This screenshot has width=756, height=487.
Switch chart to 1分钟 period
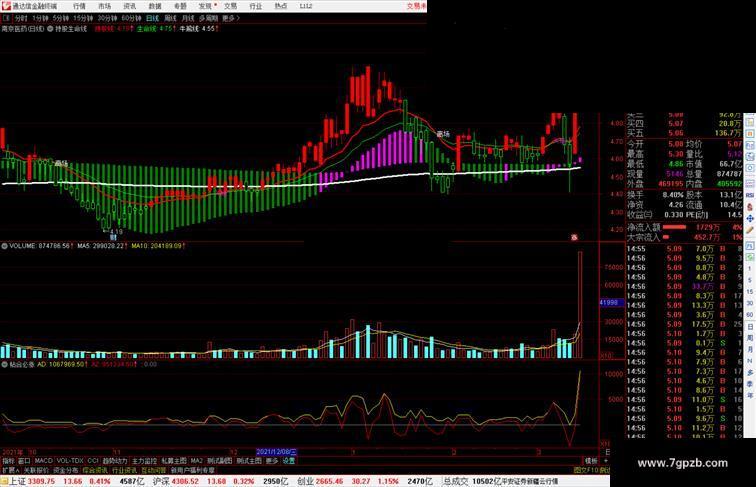pyautogui.click(x=40, y=18)
